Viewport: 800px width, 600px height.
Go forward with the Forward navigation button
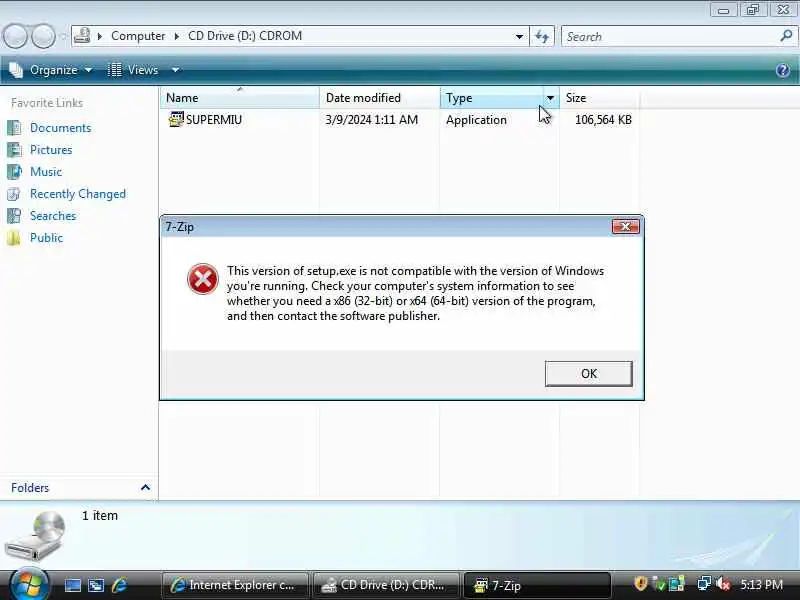(43, 36)
